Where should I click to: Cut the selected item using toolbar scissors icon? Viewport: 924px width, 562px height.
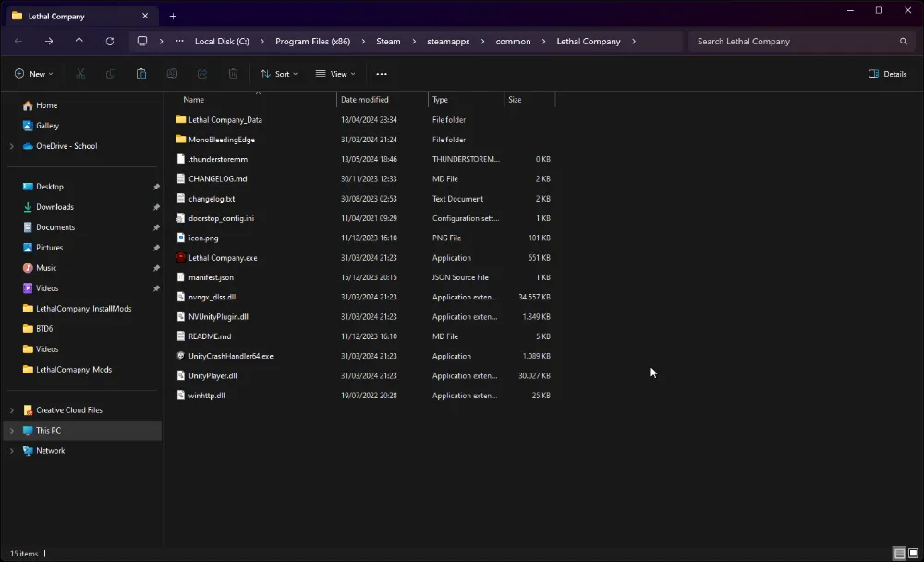80,74
